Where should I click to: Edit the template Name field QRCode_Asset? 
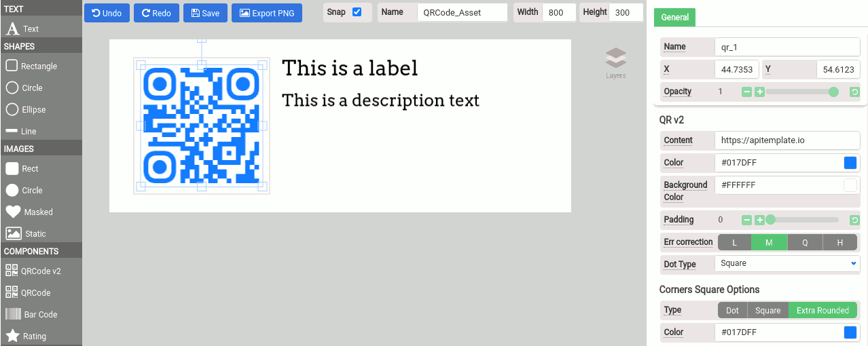(462, 12)
